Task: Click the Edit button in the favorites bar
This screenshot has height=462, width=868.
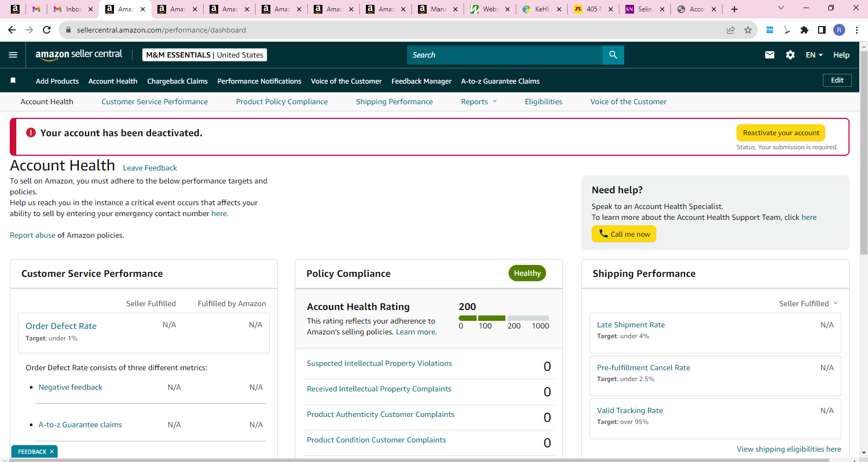Action: 837,80
